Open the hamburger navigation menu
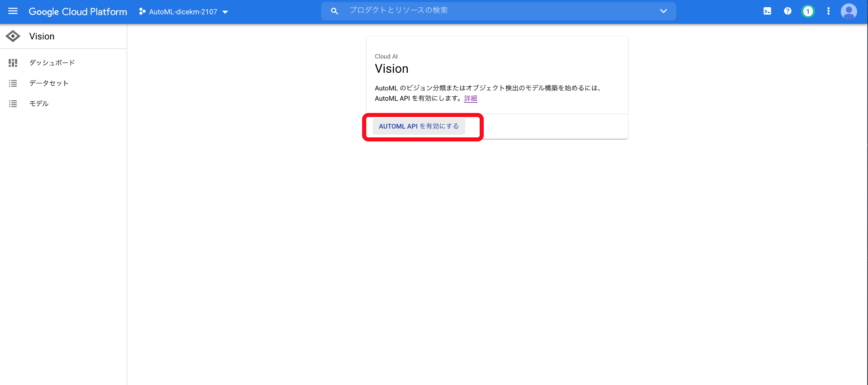868x385 pixels. tap(13, 11)
